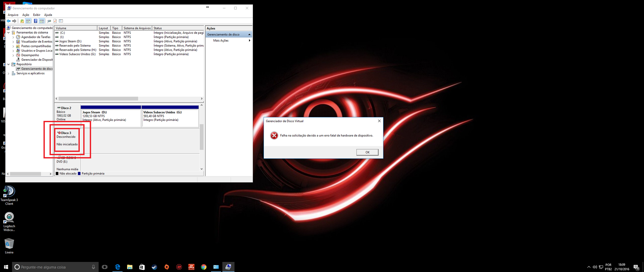Click the Disco 2 disk label

click(x=67, y=115)
